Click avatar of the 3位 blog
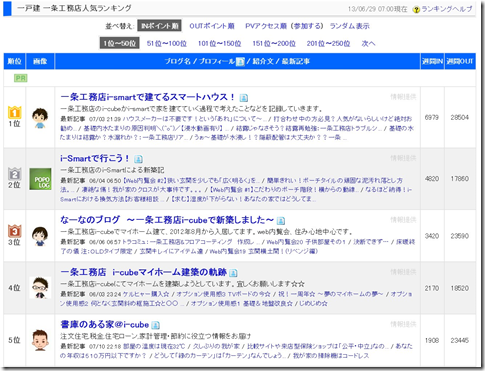This screenshot has height=371, width=485. (x=40, y=236)
